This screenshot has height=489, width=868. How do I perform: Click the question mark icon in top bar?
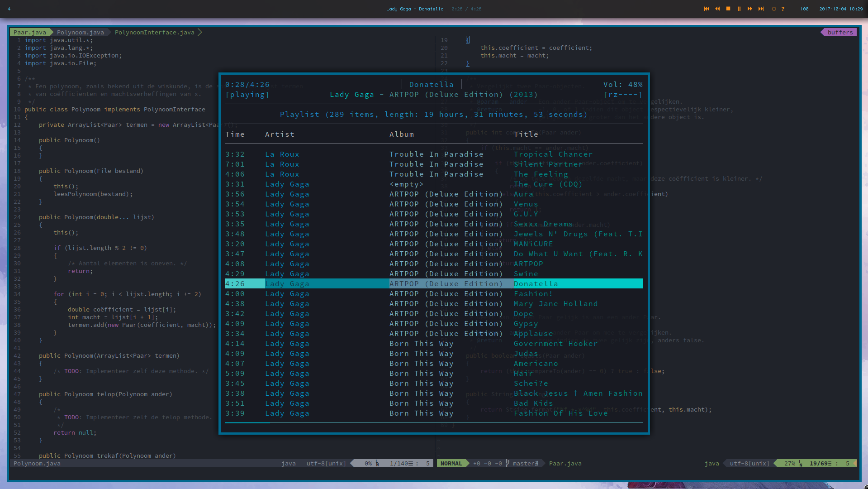783,9
